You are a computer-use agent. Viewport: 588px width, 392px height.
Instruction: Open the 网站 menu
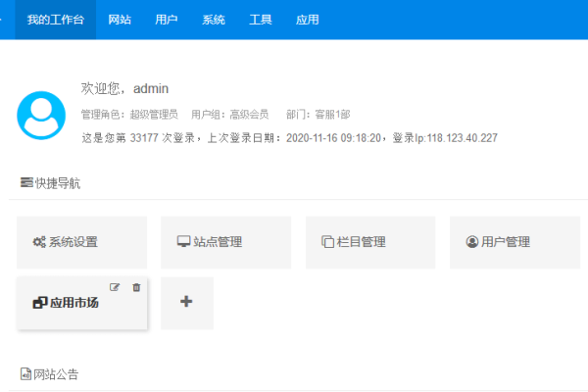click(120, 20)
